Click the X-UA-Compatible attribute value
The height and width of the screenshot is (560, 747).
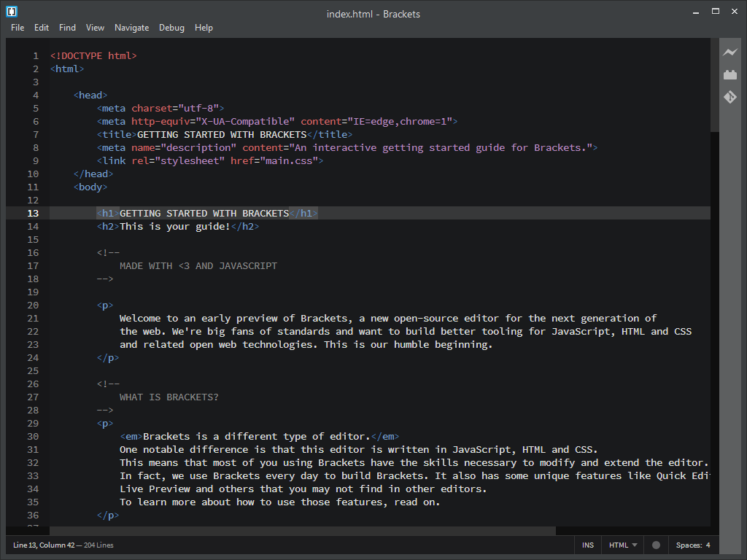tap(245, 122)
